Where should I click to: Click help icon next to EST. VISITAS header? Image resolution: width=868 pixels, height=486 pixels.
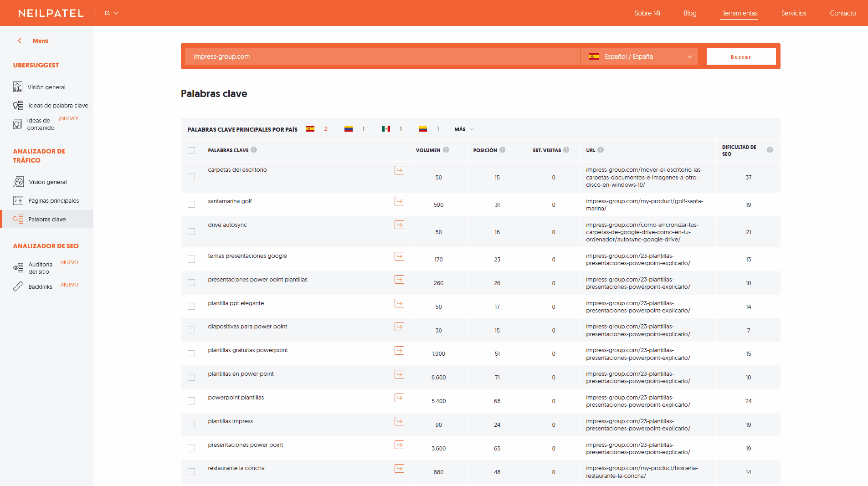point(566,150)
